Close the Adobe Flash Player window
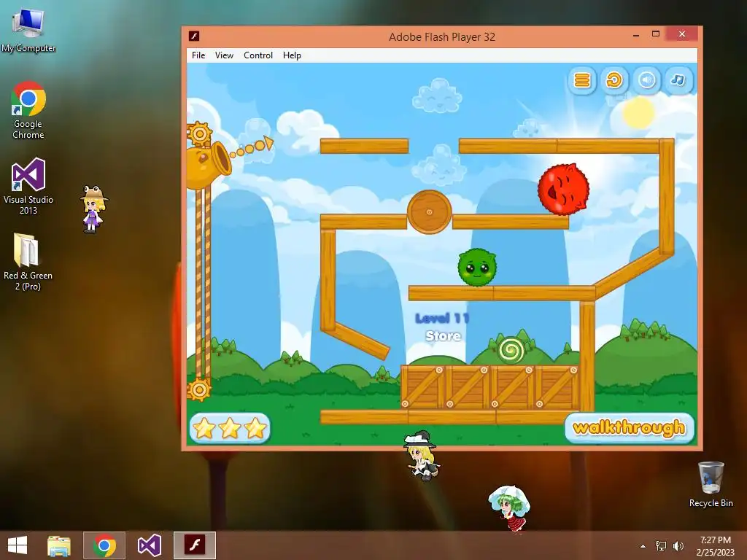Viewport: 747px width, 560px height. point(682,34)
